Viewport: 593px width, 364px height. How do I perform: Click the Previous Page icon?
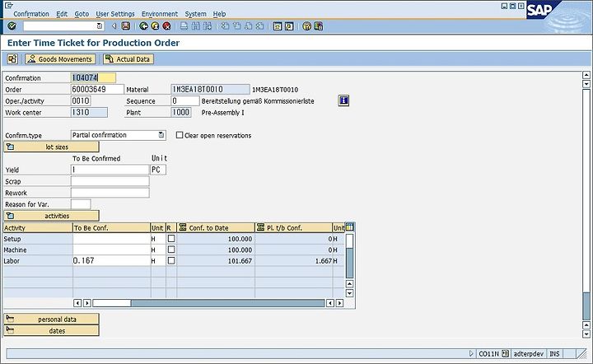click(x=236, y=26)
